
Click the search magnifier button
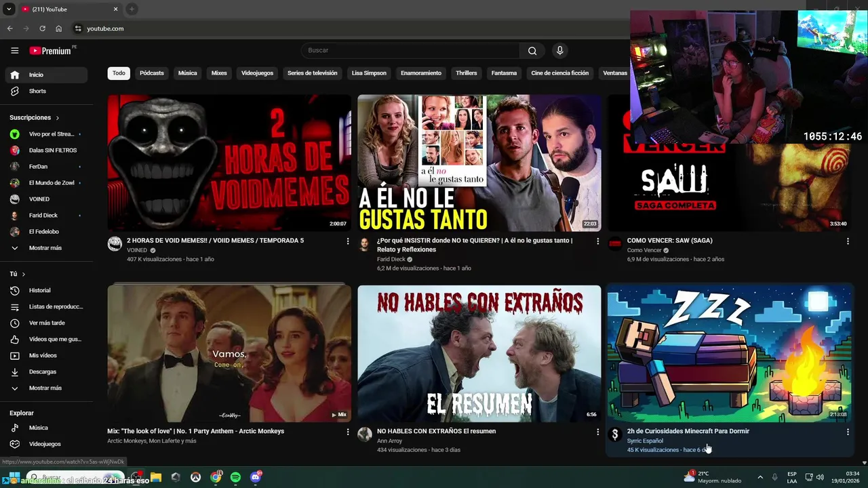pos(532,50)
